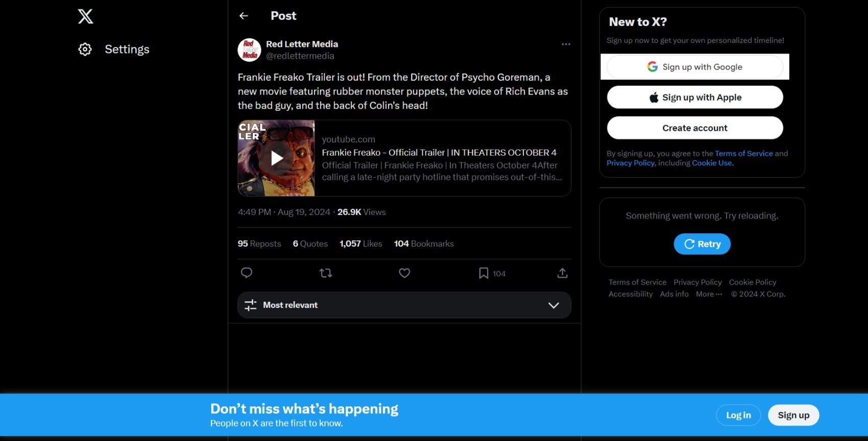This screenshot has width=868, height=441.
Task: Click the repost arrows icon
Action: coord(326,273)
